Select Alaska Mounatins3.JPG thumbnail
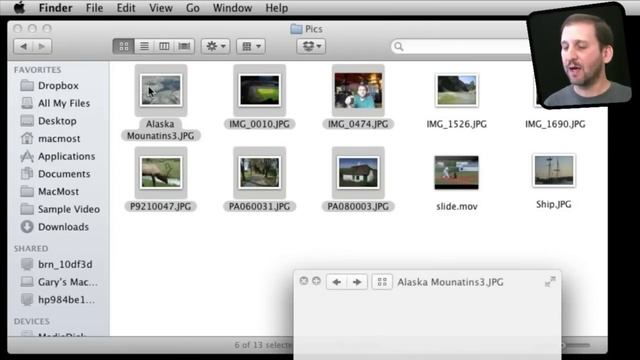640x360 pixels. (x=161, y=90)
